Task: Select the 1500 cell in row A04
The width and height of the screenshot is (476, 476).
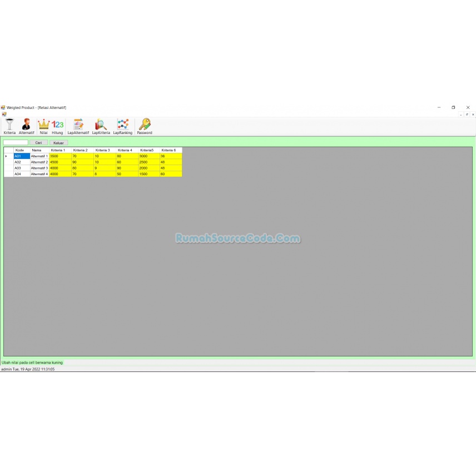Action: click(149, 174)
